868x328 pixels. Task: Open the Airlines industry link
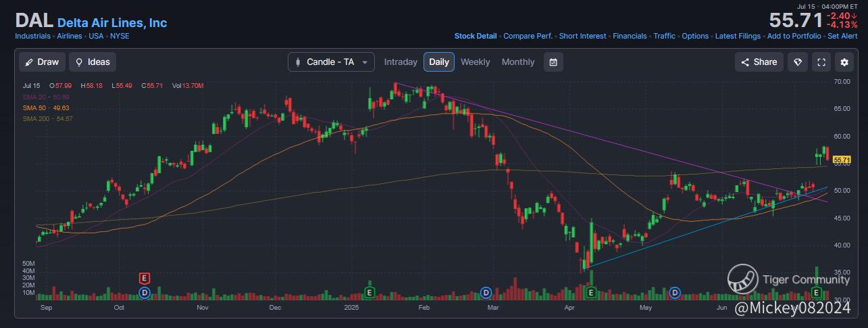70,36
